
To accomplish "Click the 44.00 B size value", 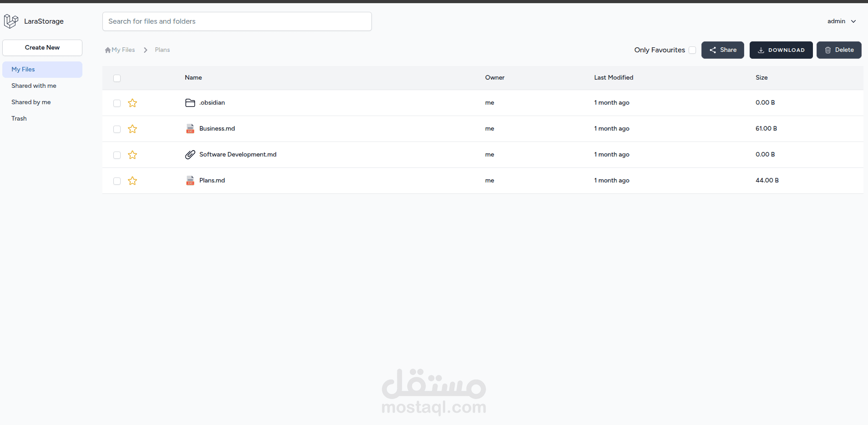I will point(767,181).
